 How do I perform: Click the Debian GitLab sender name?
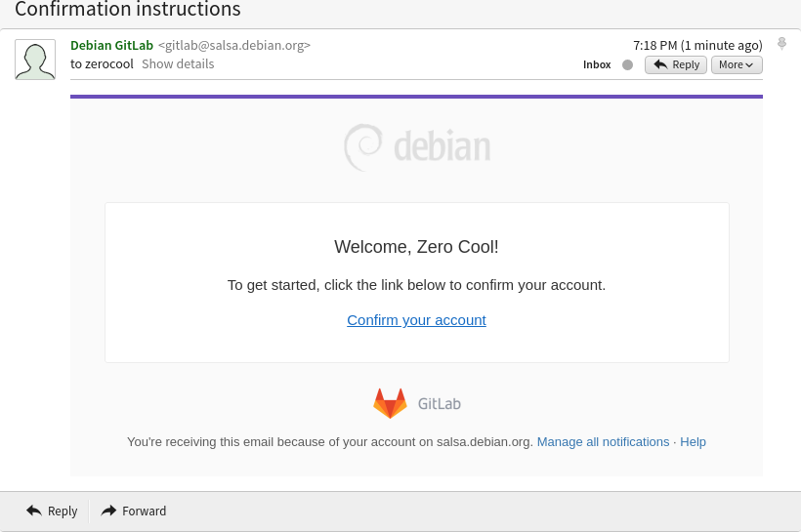[111, 45]
